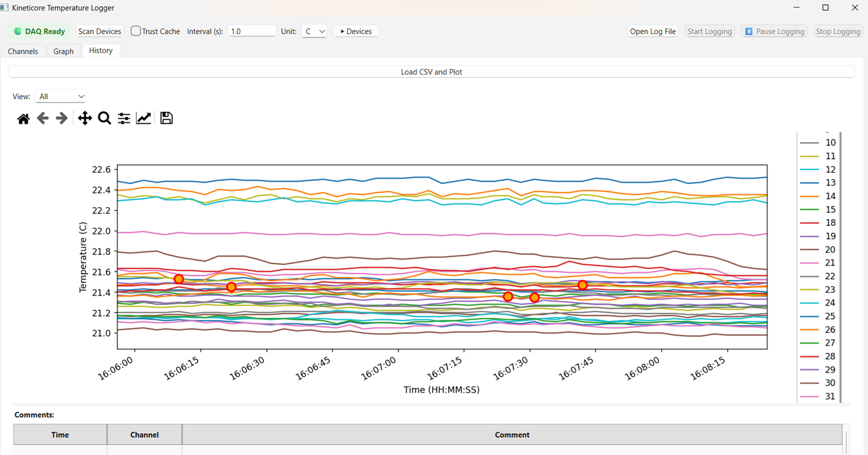The image size is (868, 455).
Task: Switch to the Channels tab
Action: [x=23, y=51]
